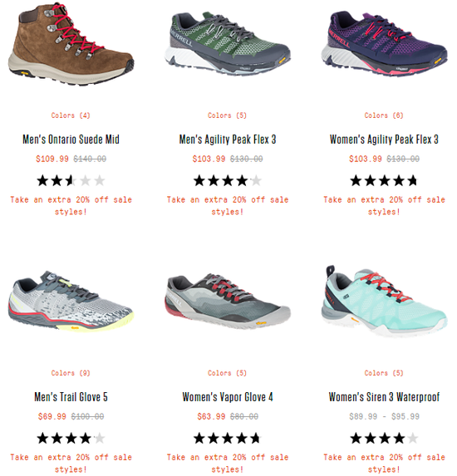Screen dimensions: 457x476
Task: Click Women's Vapor Glove 4 title link
Action: [x=228, y=397]
